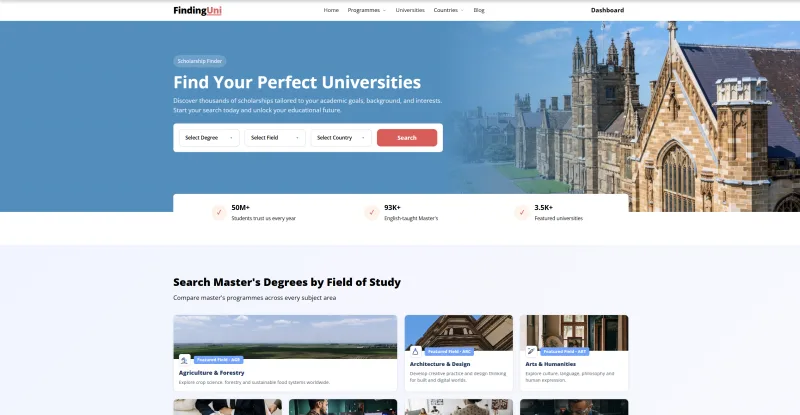This screenshot has height=415, width=800.
Task: Open the Arts & Humanities title link
Action: tap(551, 364)
